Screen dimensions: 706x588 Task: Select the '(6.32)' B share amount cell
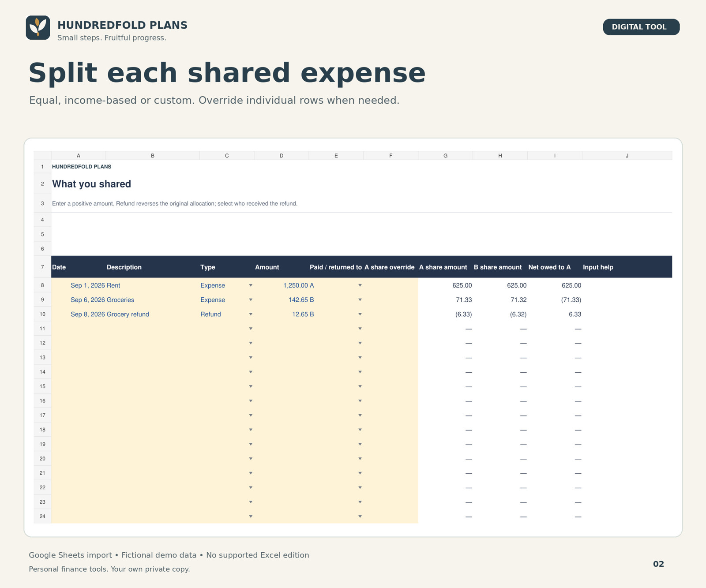coord(500,315)
